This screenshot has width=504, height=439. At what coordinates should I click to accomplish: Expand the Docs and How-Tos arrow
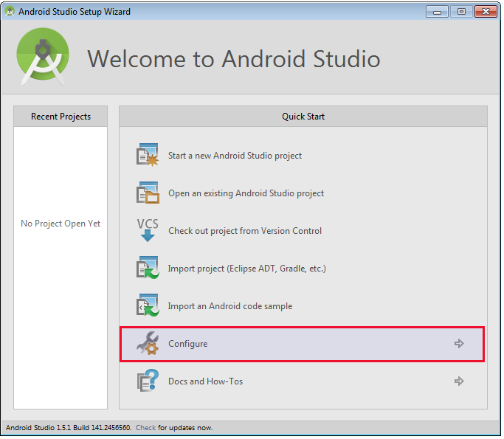459,381
